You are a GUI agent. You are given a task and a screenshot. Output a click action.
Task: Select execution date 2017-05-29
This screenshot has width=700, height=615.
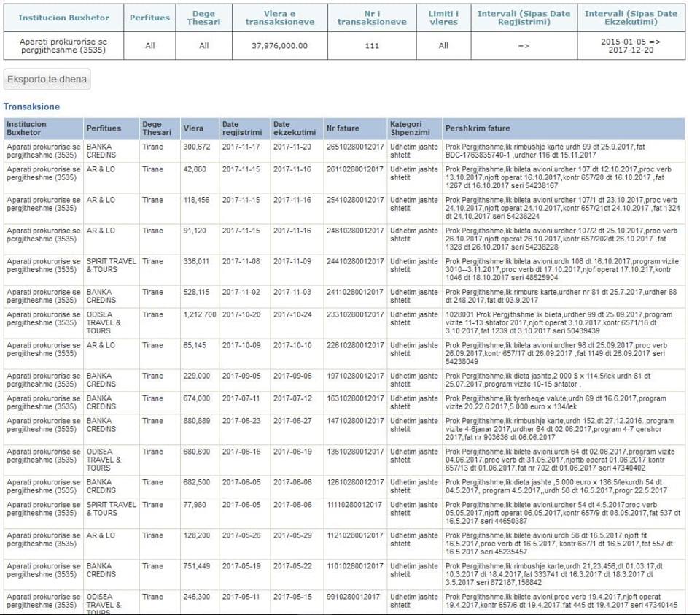(x=292, y=535)
